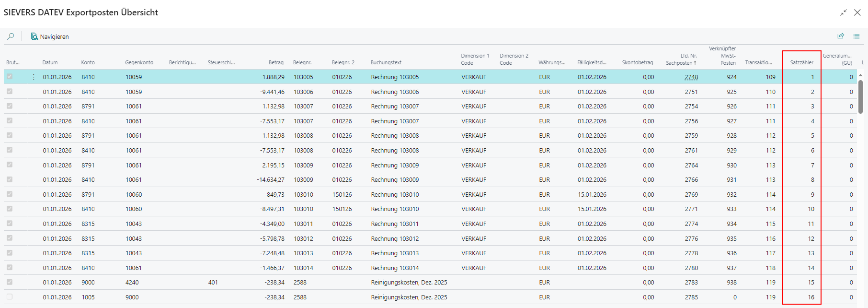This screenshot has width=868, height=308.
Task: Open the Betrag column header menu
Action: [275, 63]
